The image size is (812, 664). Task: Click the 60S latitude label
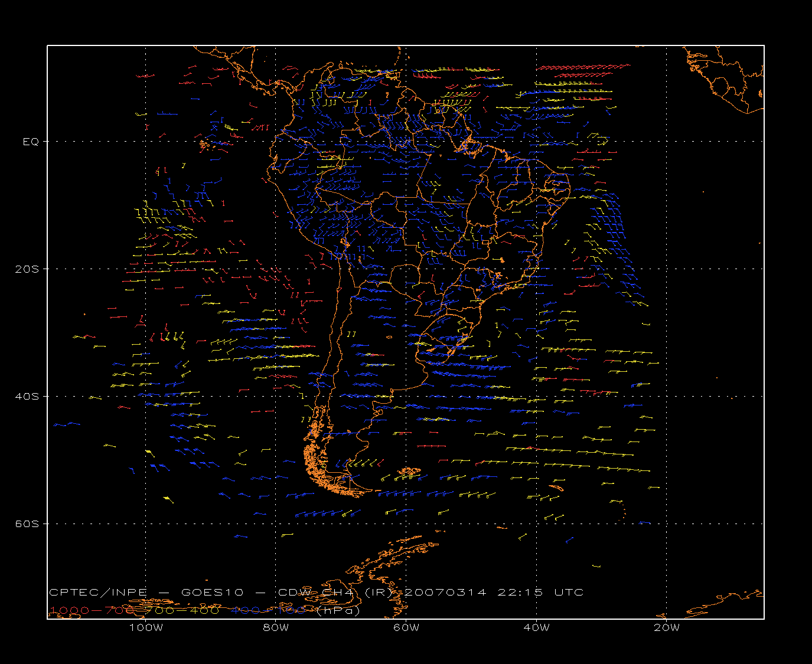pyautogui.click(x=27, y=524)
